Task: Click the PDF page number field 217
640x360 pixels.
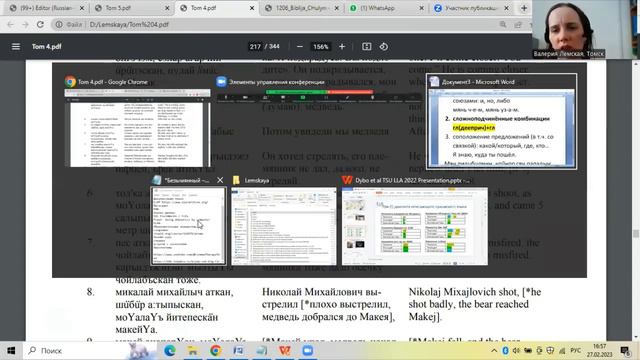Action: tap(255, 47)
